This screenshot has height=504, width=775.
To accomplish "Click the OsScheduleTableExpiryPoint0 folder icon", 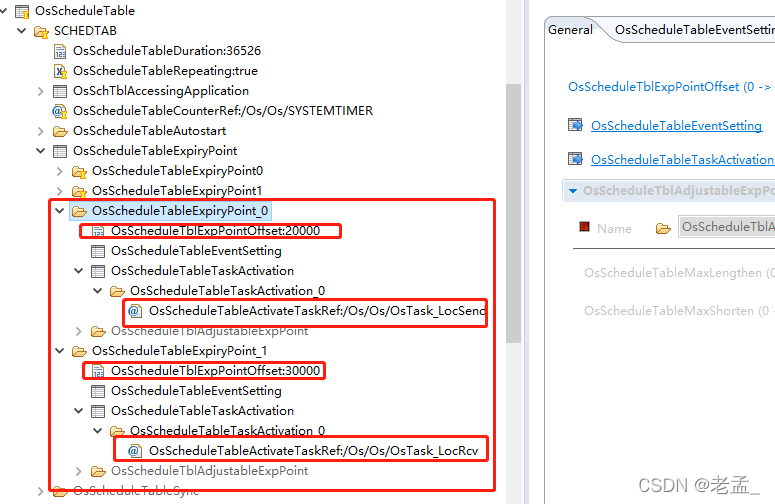I will pyautogui.click(x=79, y=171).
